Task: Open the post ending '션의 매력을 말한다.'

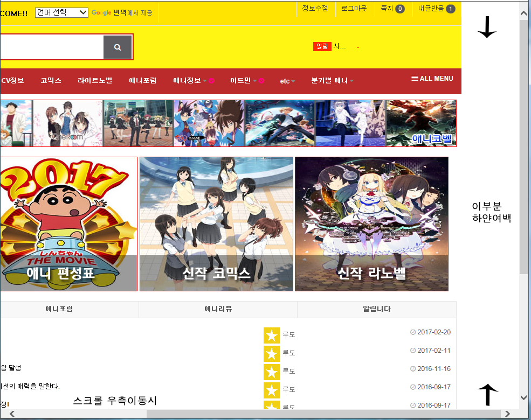Action: [x=30, y=386]
